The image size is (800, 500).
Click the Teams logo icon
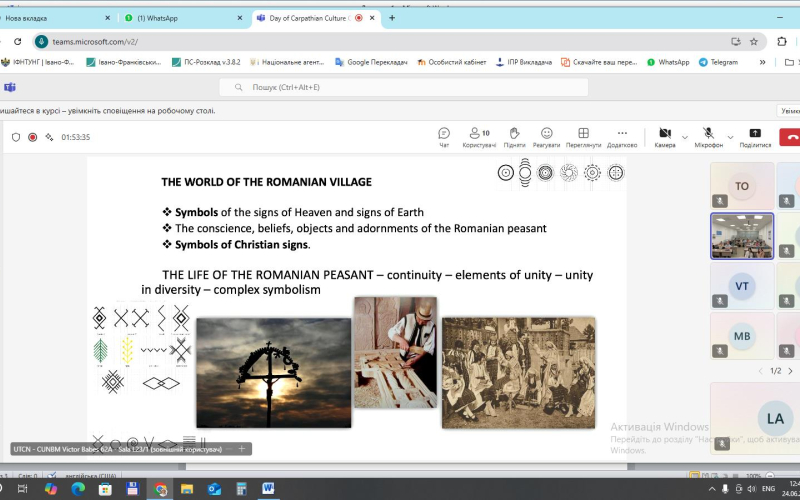pyautogui.click(x=10, y=87)
